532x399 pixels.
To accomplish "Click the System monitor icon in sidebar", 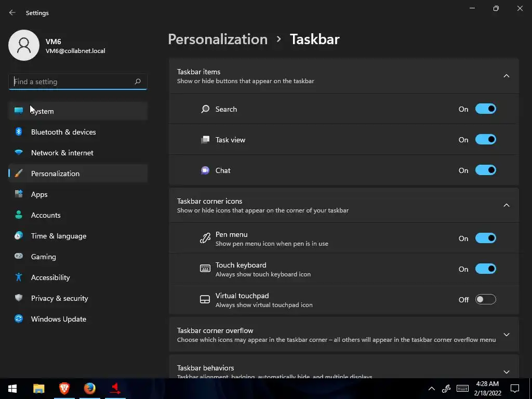I will [x=19, y=111].
